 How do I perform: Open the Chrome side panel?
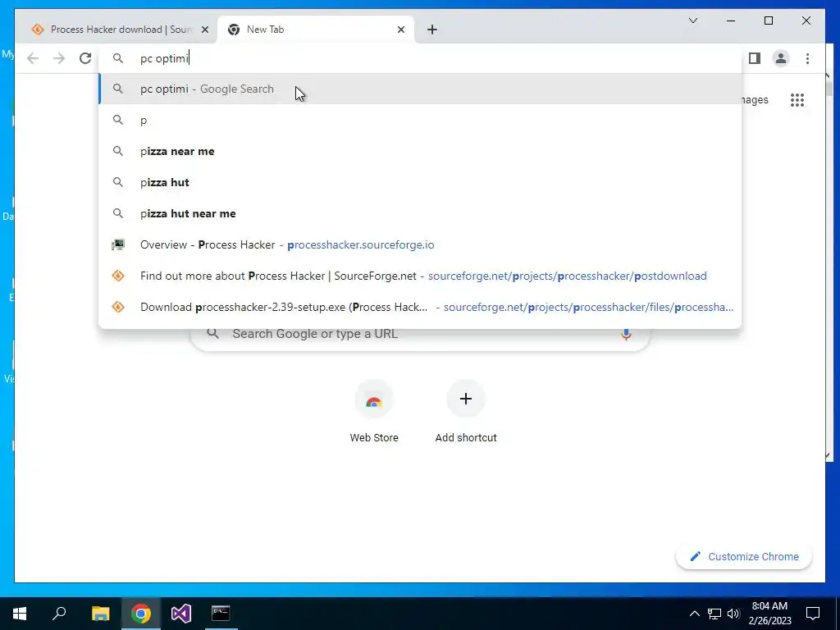pyautogui.click(x=755, y=58)
